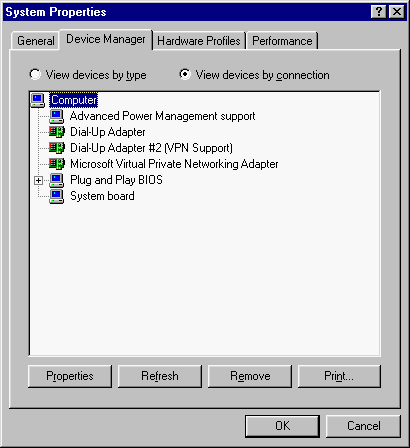This screenshot has height=448, width=410.
Task: Select the Computer label in tree
Action: point(74,100)
